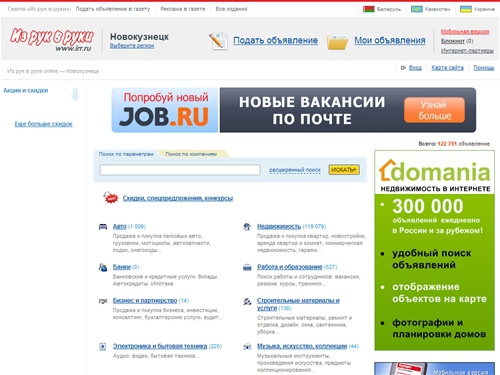Click the Беларусь country link
The width and height of the screenshot is (500, 375).
389,9
